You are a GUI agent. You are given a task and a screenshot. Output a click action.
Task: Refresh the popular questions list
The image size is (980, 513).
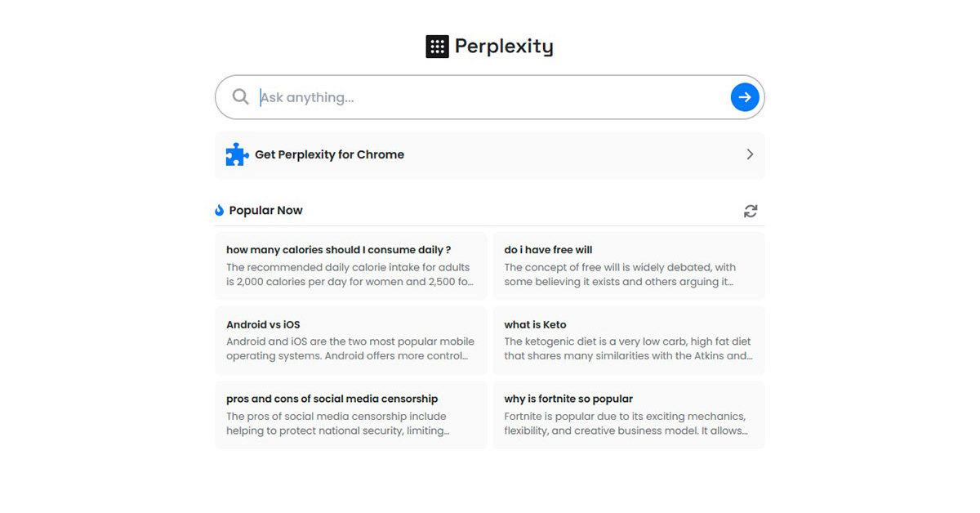pos(751,211)
